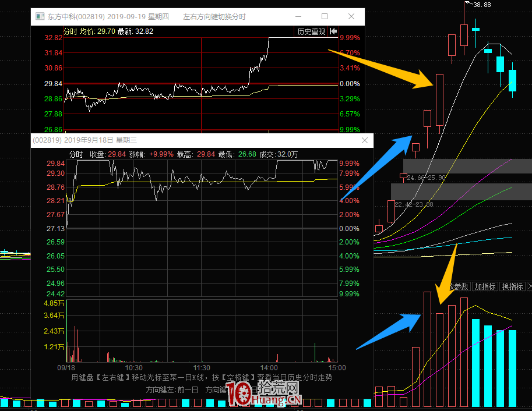
Task: Click the 分时 label in the upper chart
Action: point(71,31)
